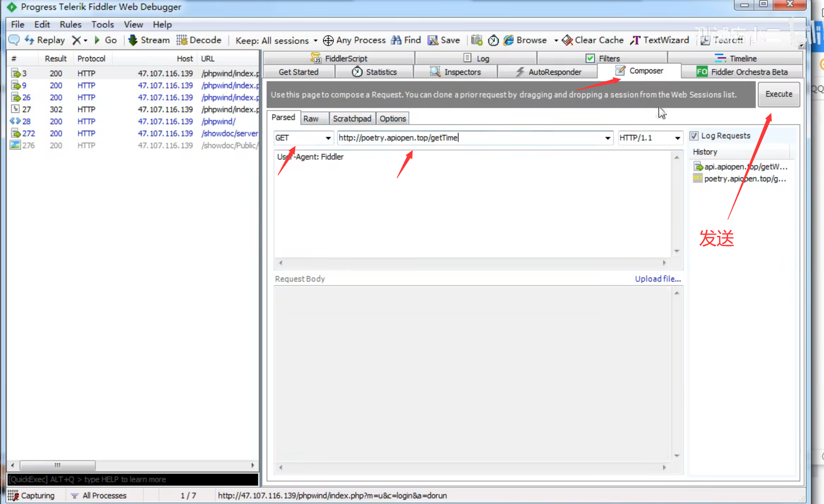824x504 pixels.
Task: Click the Tearoff toolbar item
Action: pos(722,40)
